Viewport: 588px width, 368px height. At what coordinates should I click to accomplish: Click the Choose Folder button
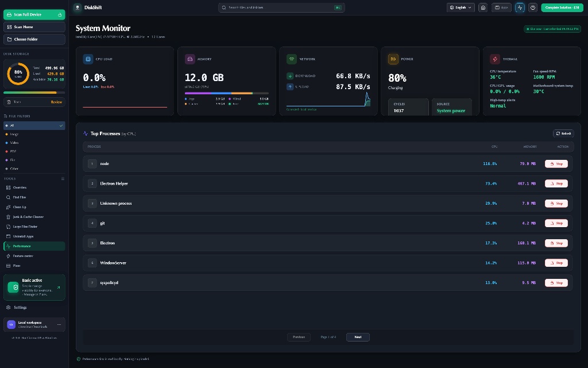click(34, 39)
